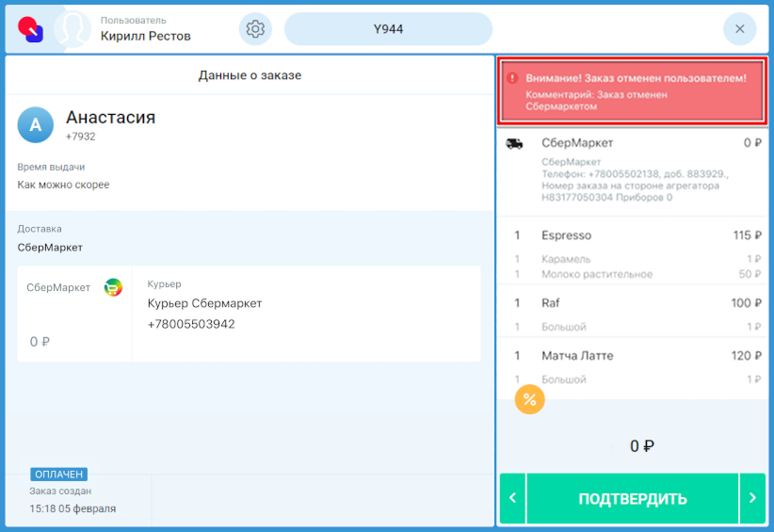This screenshot has width=774, height=532.
Task: Click the СберМаркет shopping cart logo
Action: click(x=113, y=287)
